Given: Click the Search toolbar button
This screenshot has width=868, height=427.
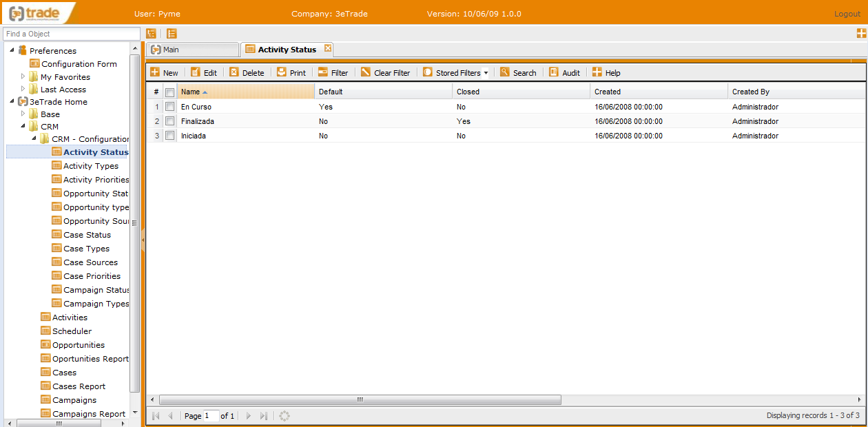Looking at the screenshot, I should tap(518, 72).
